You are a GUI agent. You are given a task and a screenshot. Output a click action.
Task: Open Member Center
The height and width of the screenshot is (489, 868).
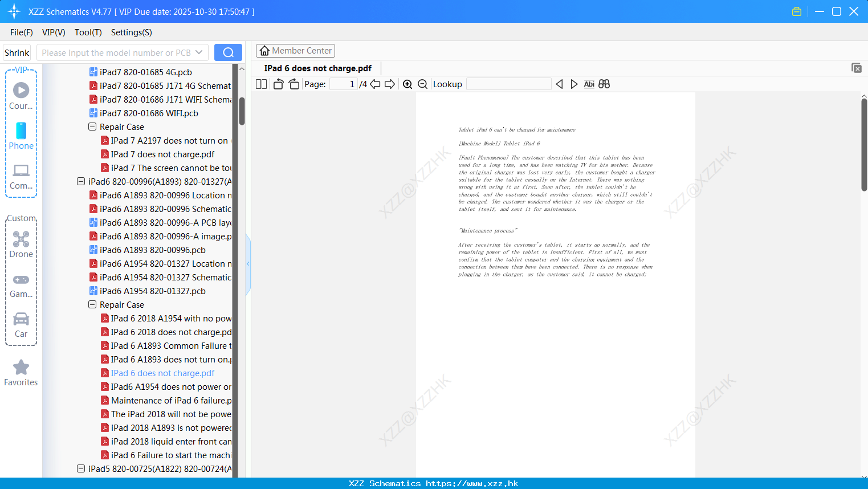295,51
